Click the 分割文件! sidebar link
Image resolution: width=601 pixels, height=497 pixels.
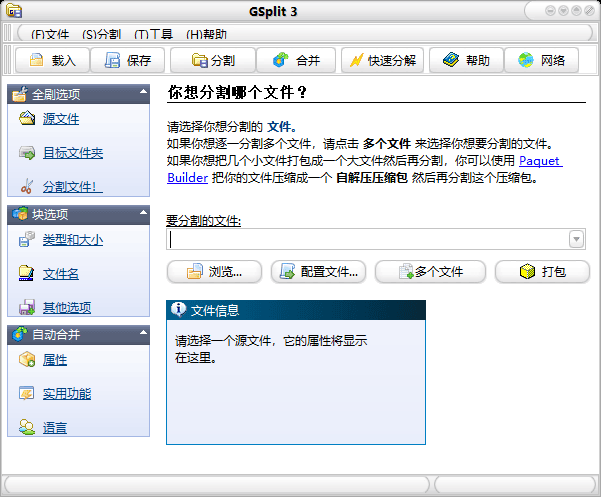pyautogui.click(x=73, y=187)
